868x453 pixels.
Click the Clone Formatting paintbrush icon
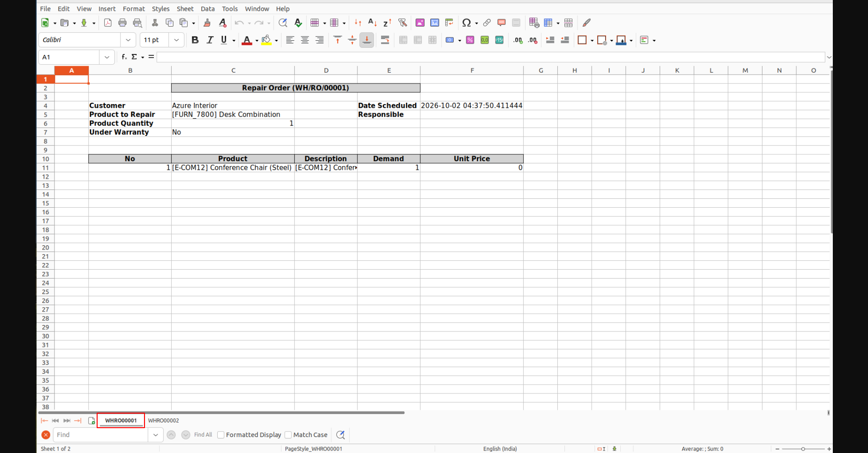[x=207, y=23]
